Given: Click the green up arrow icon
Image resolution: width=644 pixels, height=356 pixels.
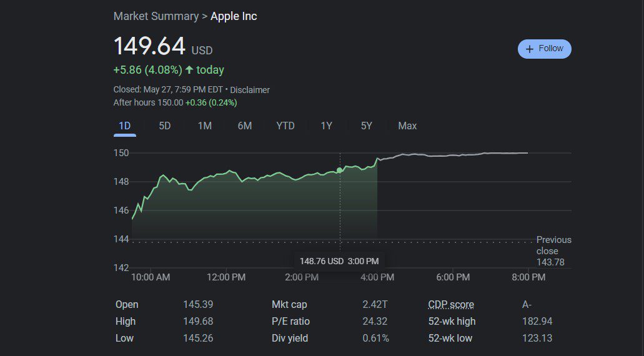Looking at the screenshot, I should [x=189, y=70].
